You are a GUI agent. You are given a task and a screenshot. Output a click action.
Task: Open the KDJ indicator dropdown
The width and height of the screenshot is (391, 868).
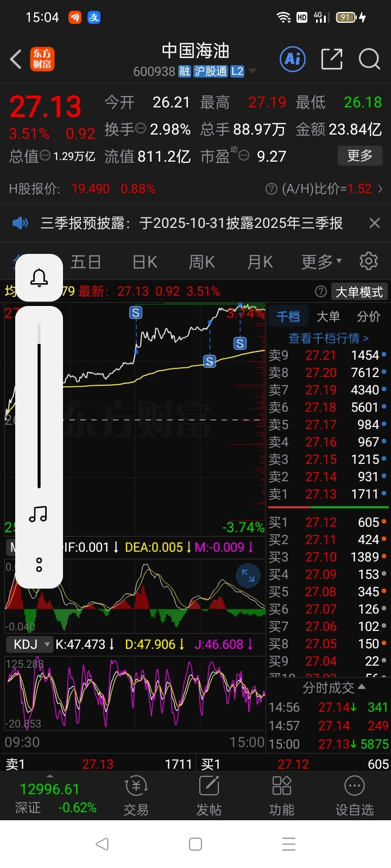click(30, 644)
